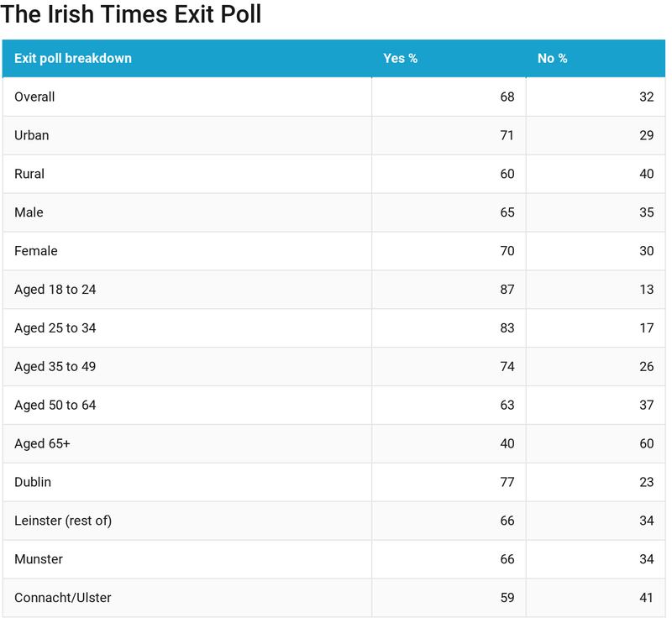Select the 'Female' row label
The height and width of the screenshot is (644, 672).
click(x=36, y=251)
